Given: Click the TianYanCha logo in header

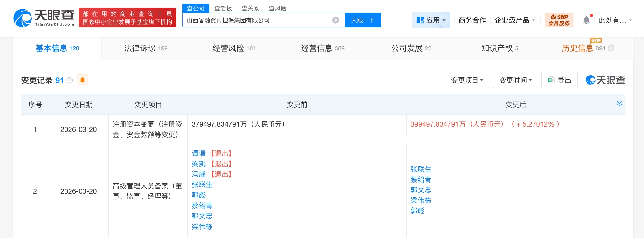Looking at the screenshot, I should (44, 18).
